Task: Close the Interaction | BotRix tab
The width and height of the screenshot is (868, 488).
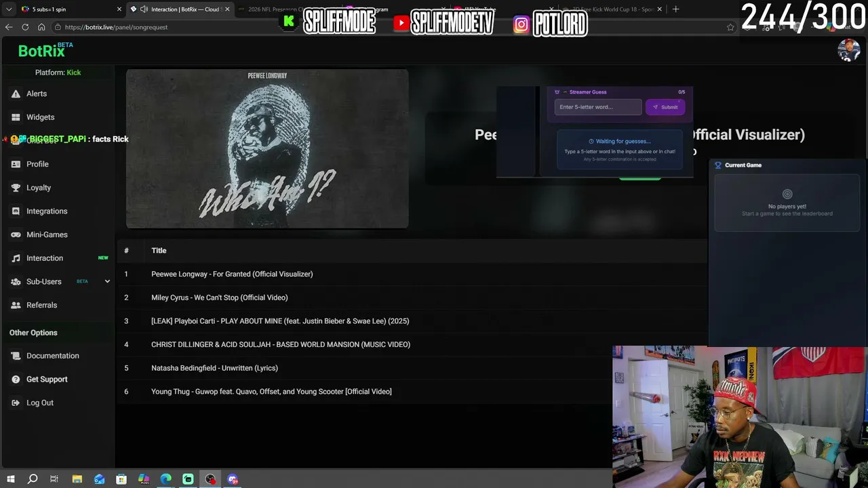Action: point(227,9)
